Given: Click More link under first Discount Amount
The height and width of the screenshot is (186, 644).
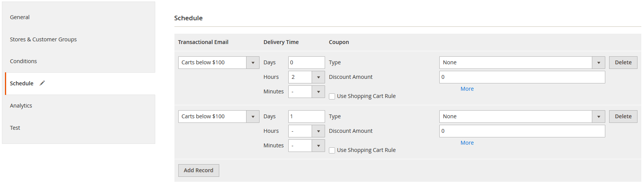Looking at the screenshot, I should click(467, 89).
